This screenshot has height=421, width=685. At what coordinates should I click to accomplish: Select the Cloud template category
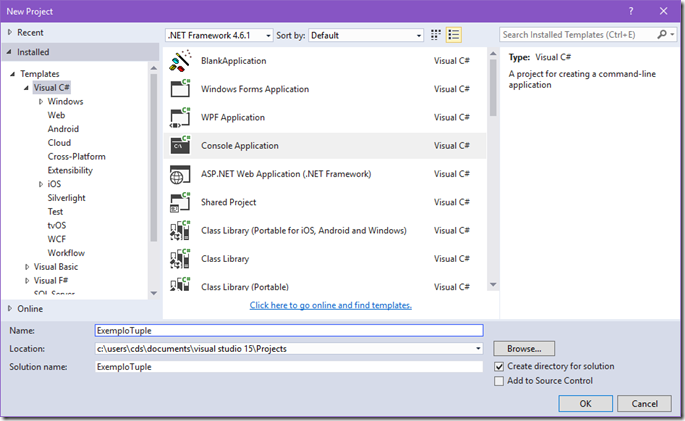click(59, 143)
